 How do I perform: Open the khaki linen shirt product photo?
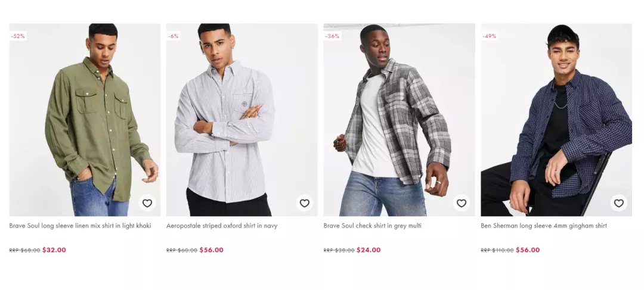click(85, 120)
